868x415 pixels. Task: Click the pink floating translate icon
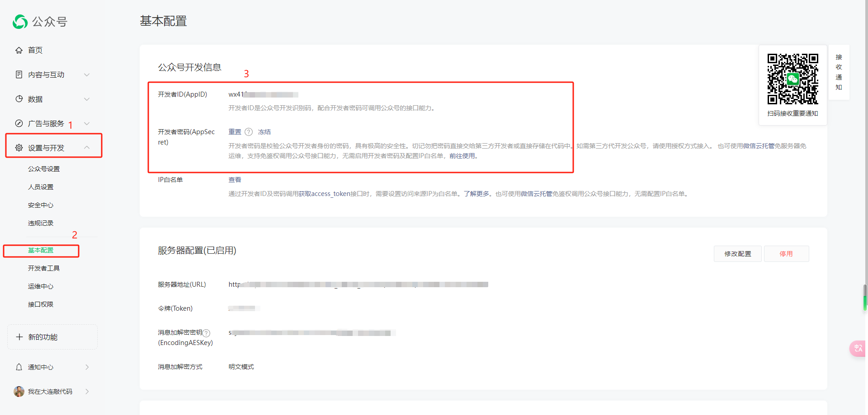858,348
